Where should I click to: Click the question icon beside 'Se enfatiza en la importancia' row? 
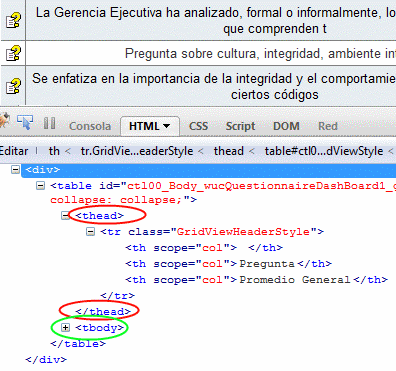coord(13,86)
